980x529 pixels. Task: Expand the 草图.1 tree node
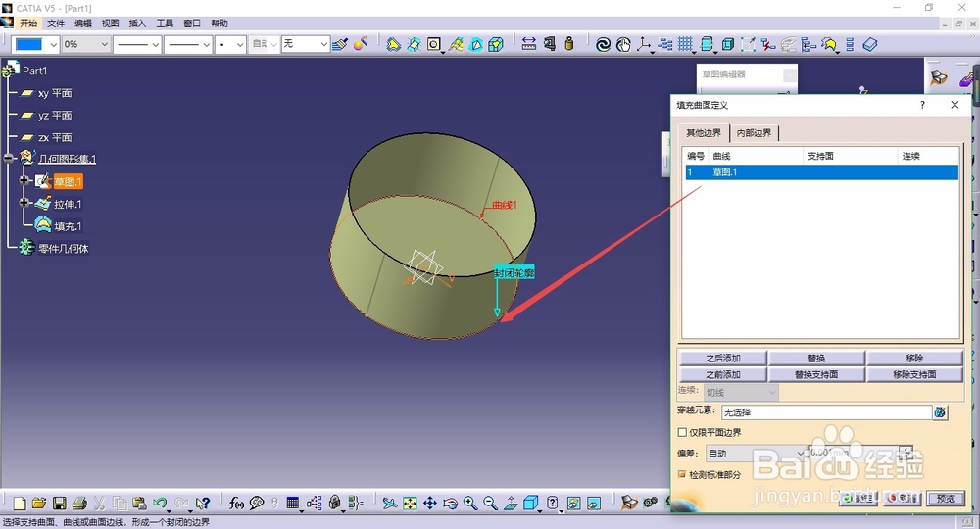(24, 180)
